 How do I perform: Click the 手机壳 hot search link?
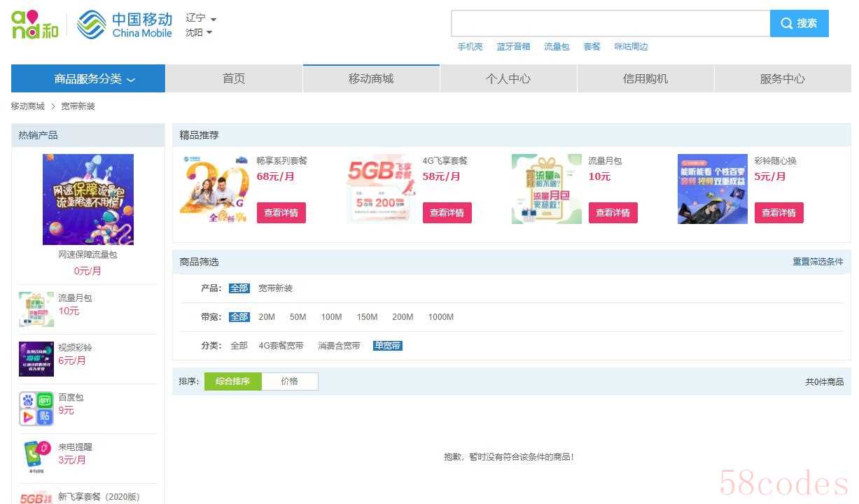470,47
